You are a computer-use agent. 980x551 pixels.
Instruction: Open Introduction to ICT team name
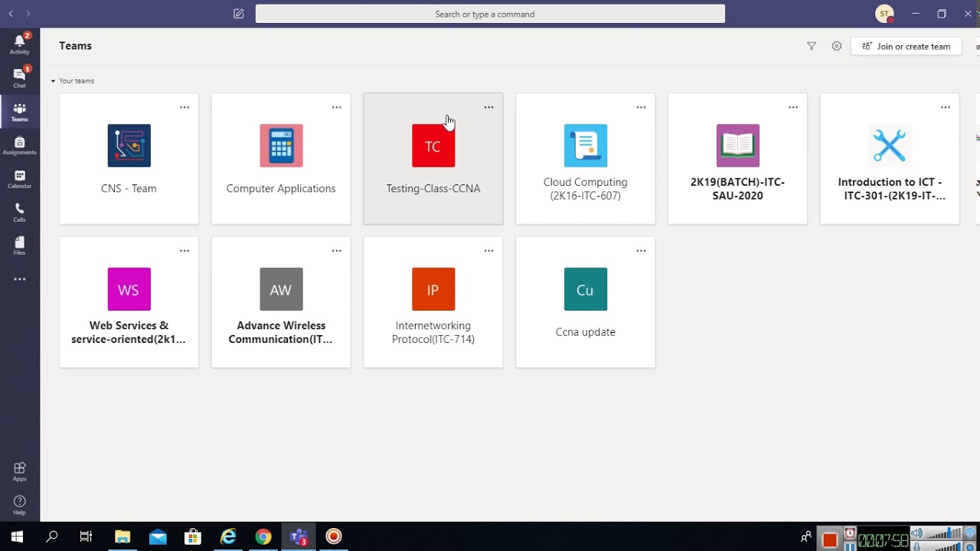[891, 189]
